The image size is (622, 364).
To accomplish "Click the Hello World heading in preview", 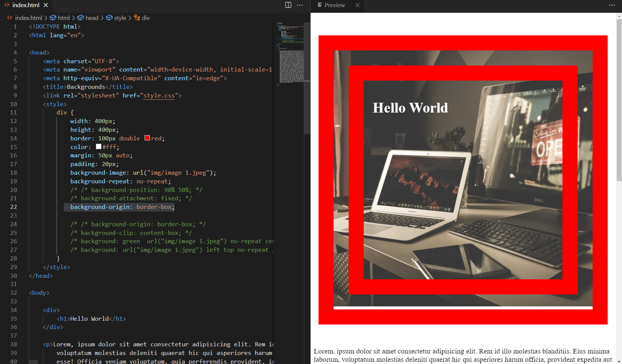I will (x=410, y=108).
